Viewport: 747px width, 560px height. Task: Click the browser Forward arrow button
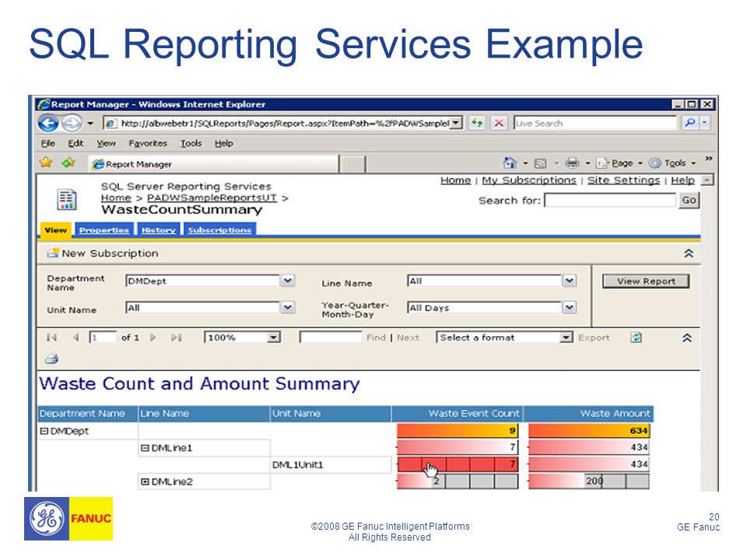pyautogui.click(x=72, y=124)
